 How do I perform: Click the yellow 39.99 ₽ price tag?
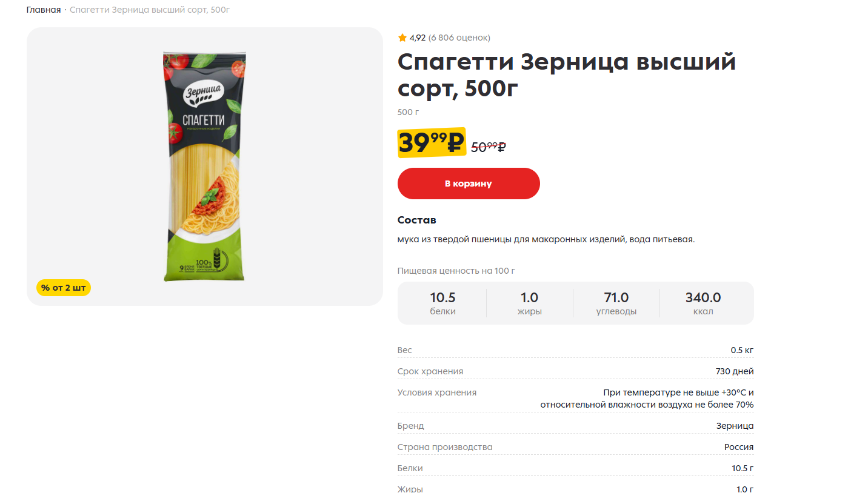click(432, 143)
